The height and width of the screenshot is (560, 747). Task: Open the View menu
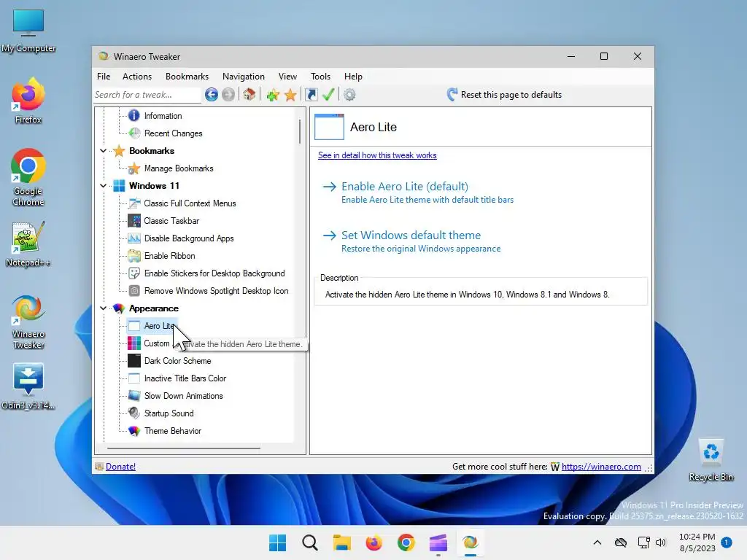(287, 76)
